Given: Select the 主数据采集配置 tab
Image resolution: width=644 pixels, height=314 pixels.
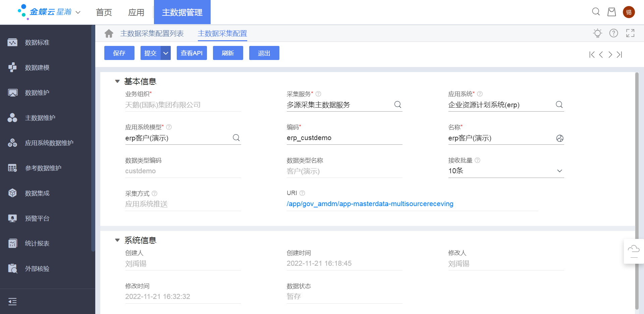Looking at the screenshot, I should [x=222, y=34].
